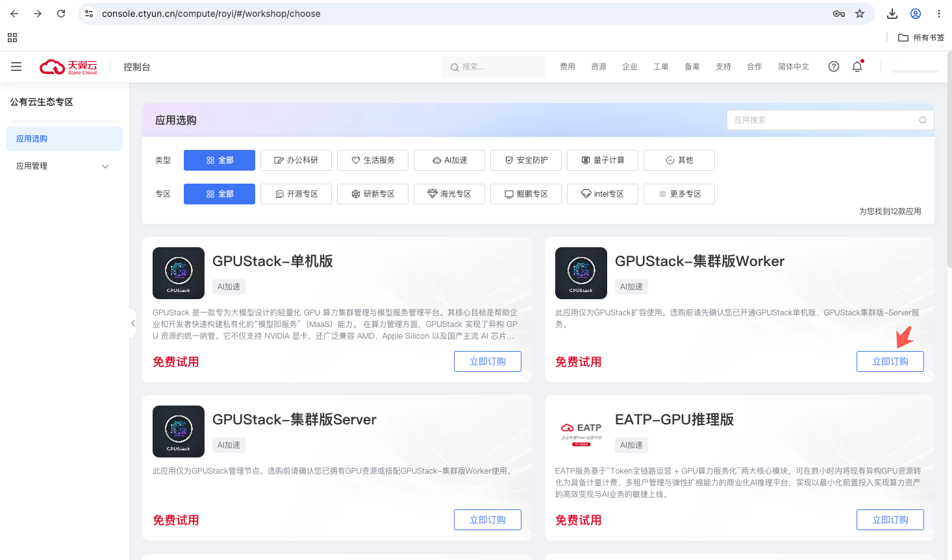Open the help question mark icon
The height and width of the screenshot is (560, 952).
pyautogui.click(x=834, y=67)
